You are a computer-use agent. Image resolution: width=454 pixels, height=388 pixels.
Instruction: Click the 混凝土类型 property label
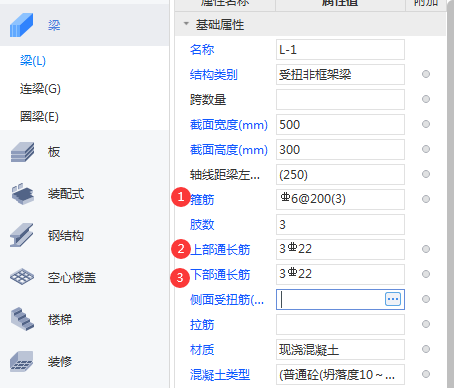click(220, 375)
